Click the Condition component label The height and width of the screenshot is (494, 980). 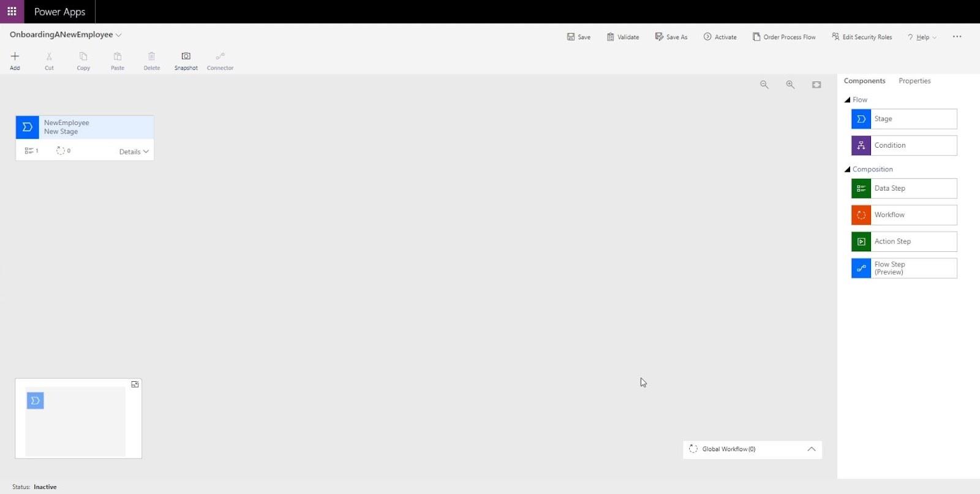[890, 145]
